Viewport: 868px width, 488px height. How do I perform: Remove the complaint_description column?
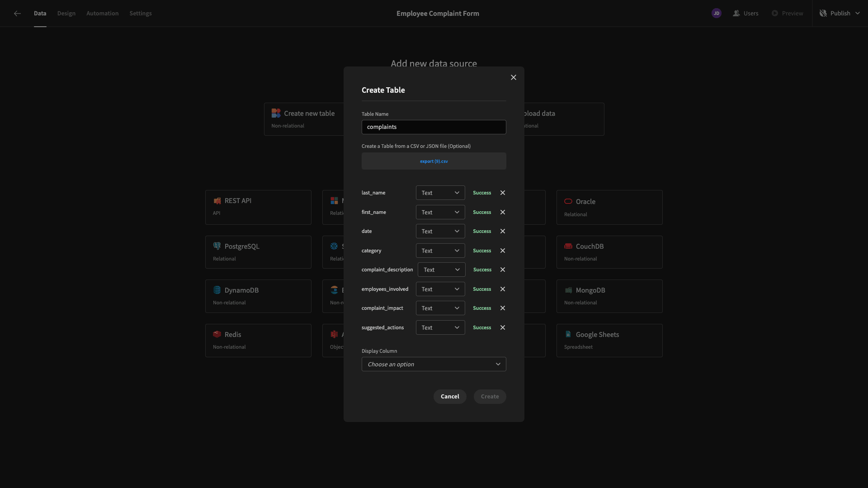pos(503,270)
